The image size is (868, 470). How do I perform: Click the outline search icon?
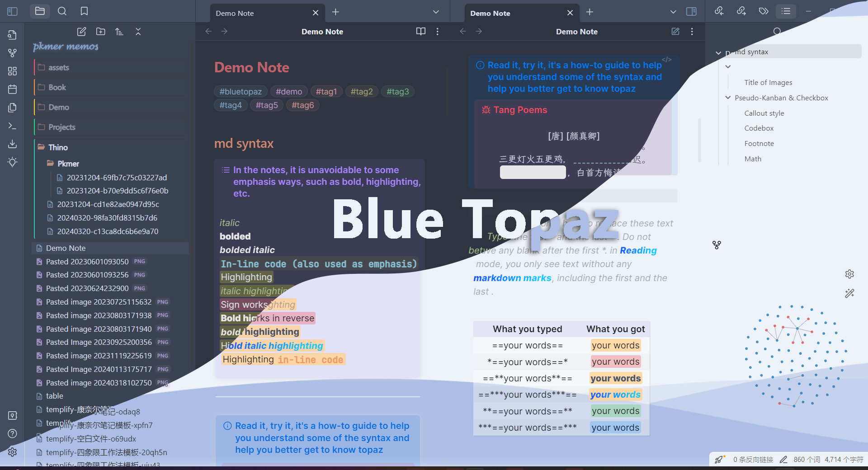tap(777, 31)
